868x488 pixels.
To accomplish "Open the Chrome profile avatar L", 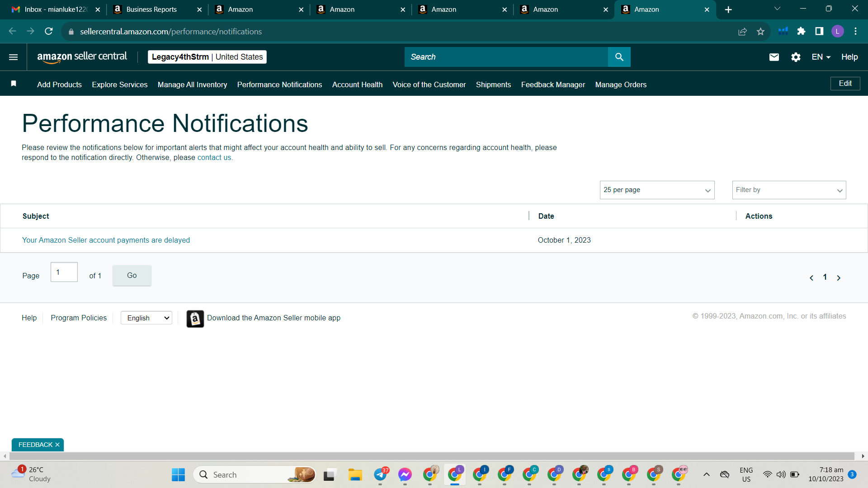I will pyautogui.click(x=837, y=31).
